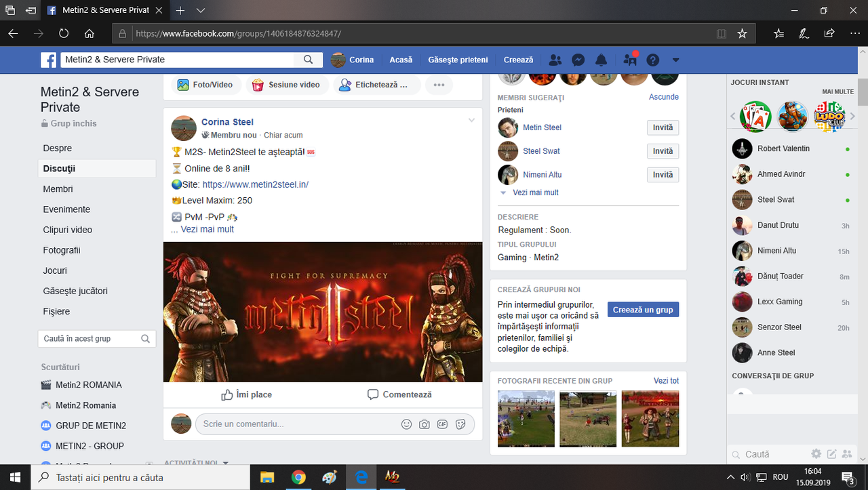
Task: Add this page to favorites star
Action: click(x=742, y=33)
